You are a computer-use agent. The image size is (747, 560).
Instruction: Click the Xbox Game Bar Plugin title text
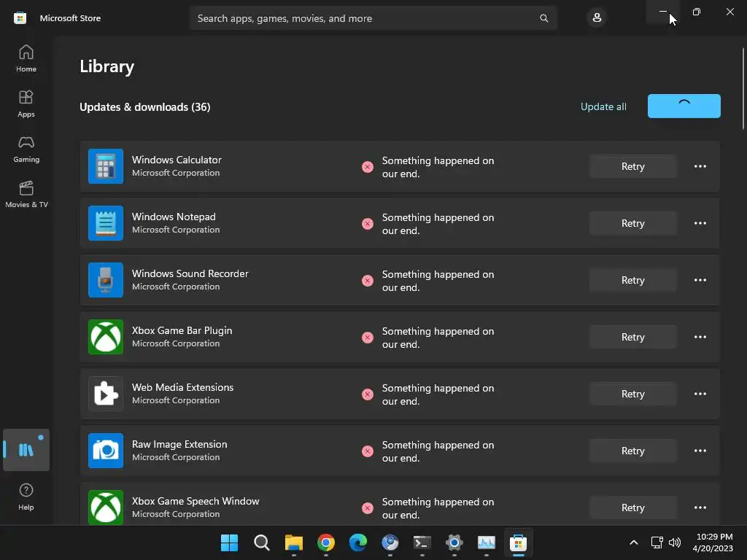pyautogui.click(x=182, y=330)
